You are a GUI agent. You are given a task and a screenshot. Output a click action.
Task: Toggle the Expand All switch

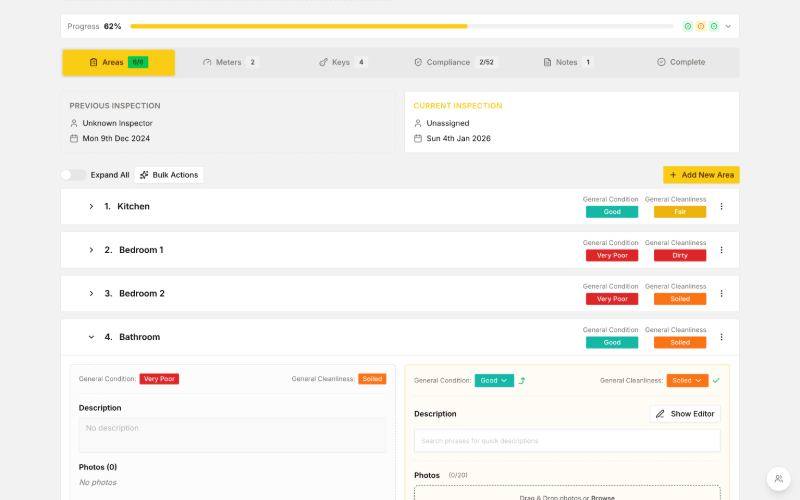73,175
